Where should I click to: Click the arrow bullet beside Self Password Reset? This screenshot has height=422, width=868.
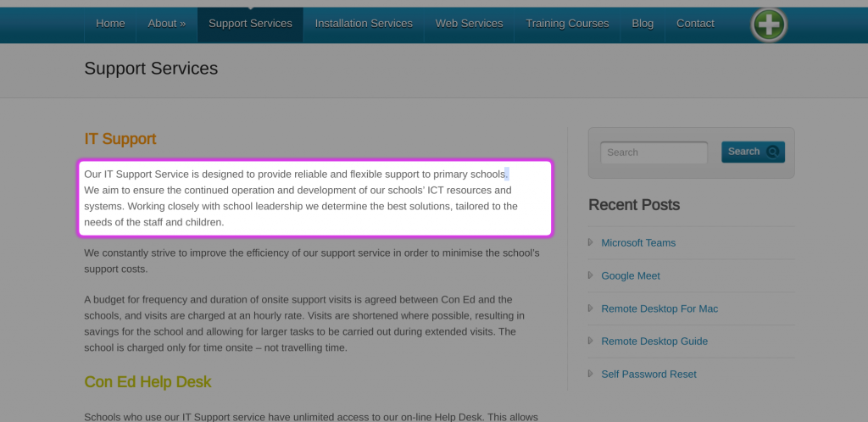tap(591, 374)
